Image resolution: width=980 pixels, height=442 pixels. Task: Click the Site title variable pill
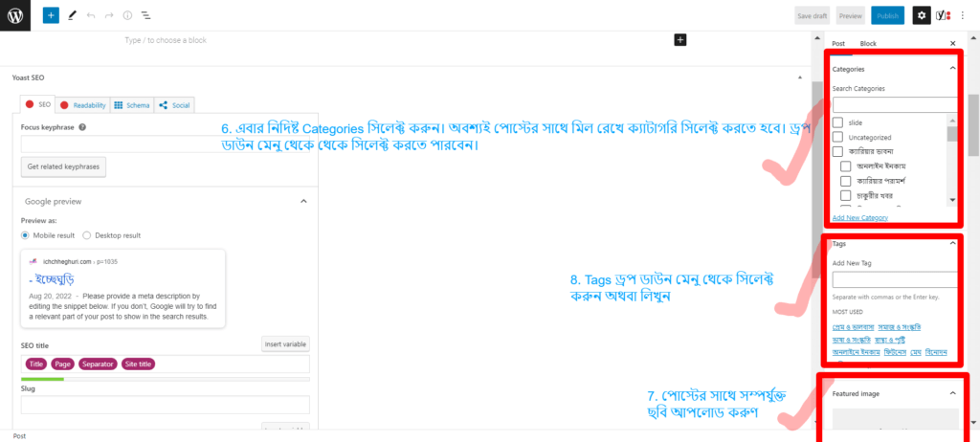138,364
